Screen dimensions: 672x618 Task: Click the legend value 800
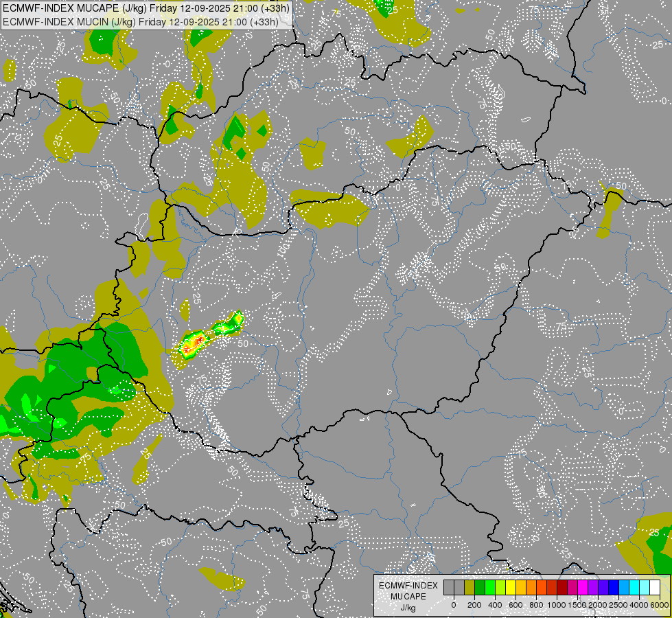point(537,605)
